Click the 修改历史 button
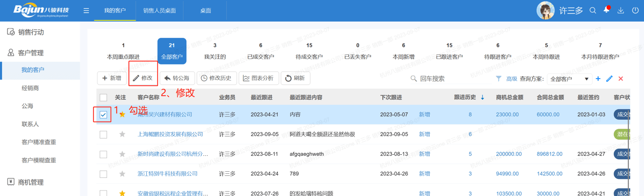This screenshot has height=196, width=644. tap(216, 79)
